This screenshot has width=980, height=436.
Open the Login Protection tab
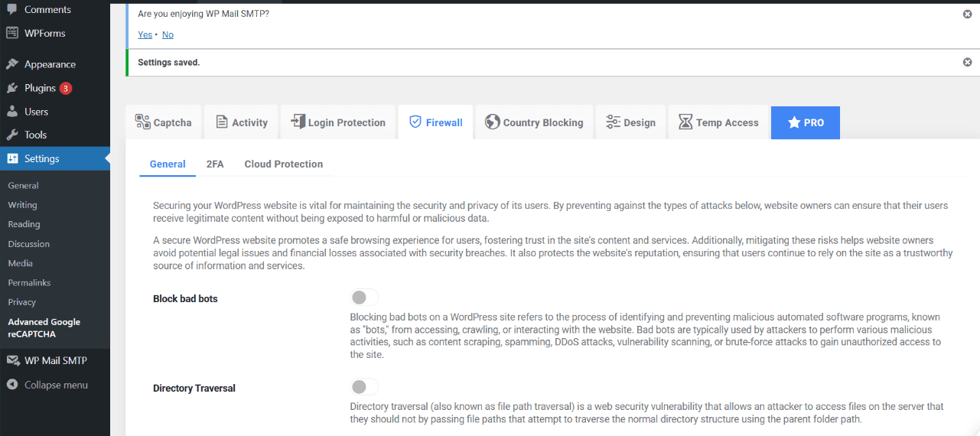point(338,122)
